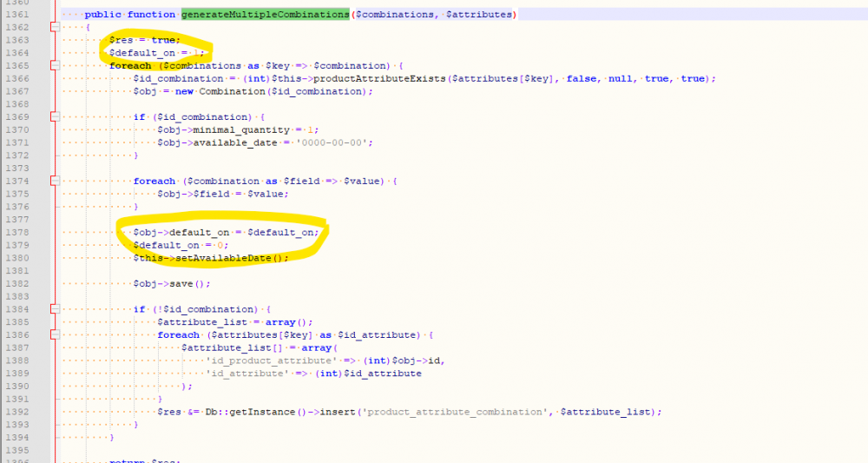The image size is (868, 463).
Task: Click 'id_attribute' string key on line 1389
Action: point(247,374)
